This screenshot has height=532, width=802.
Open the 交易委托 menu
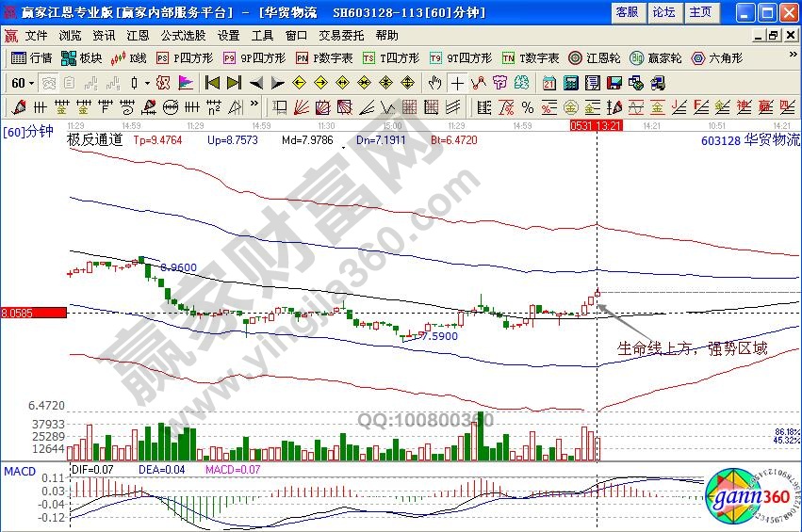tap(341, 35)
